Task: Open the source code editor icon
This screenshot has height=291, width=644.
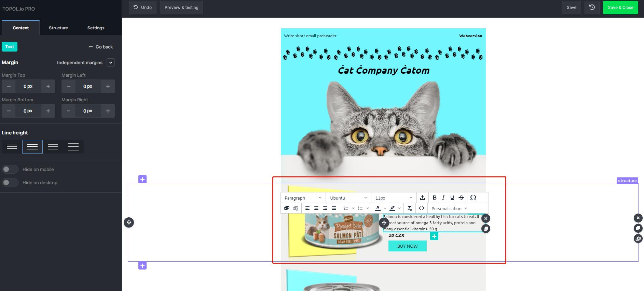Action: [422, 208]
